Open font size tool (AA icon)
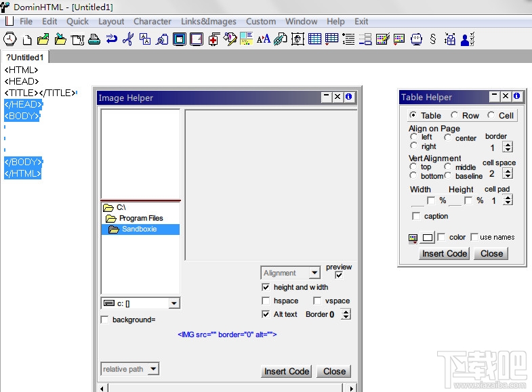Viewport: 532px width, 392px height. (x=264, y=39)
